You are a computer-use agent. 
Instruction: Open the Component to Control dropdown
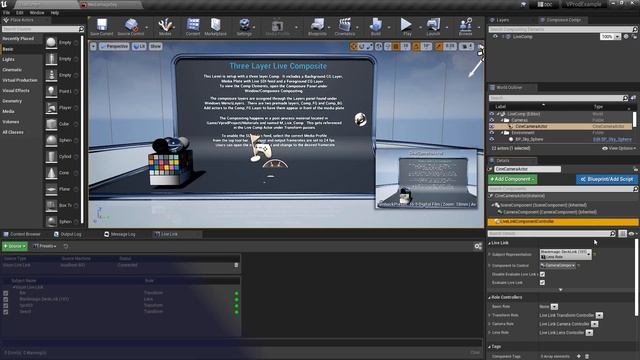tap(558, 266)
